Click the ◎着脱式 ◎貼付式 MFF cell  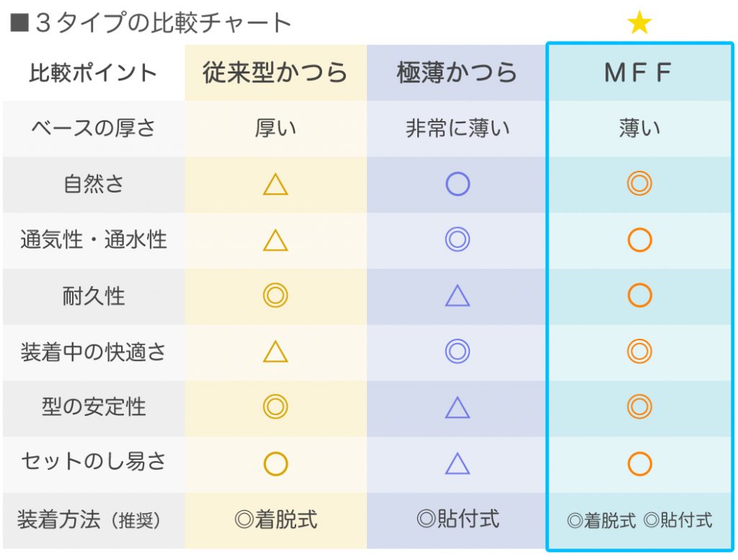coord(639,520)
